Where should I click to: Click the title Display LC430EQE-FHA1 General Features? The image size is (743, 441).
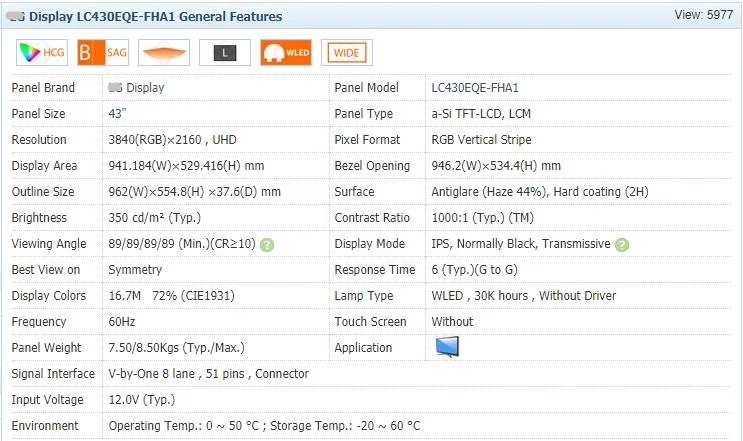tap(155, 17)
